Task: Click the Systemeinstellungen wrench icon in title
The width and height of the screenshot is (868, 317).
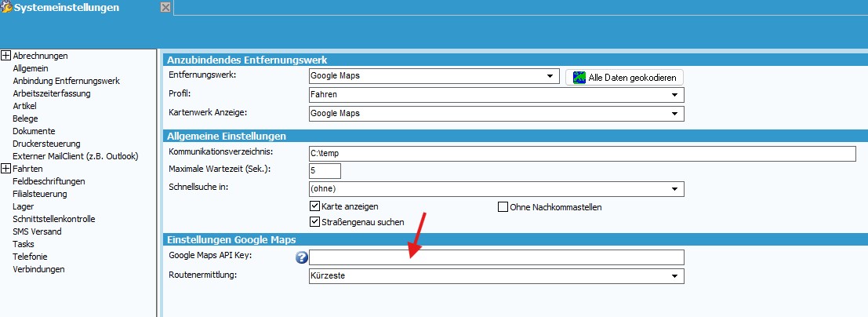Action: 6,8
